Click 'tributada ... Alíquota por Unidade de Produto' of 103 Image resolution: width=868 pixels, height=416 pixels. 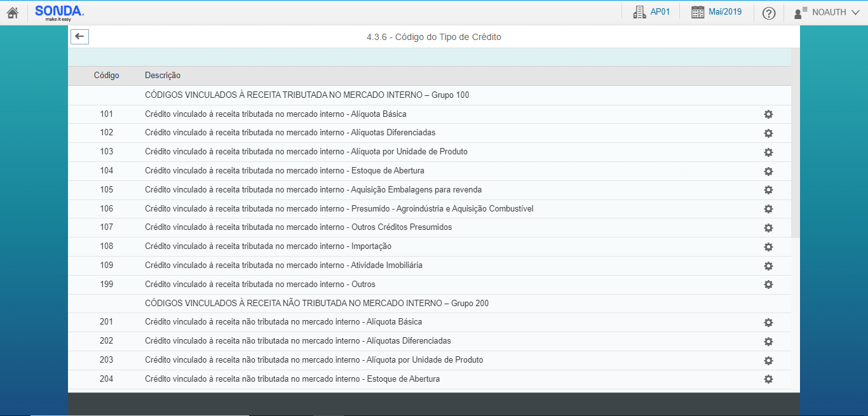click(306, 152)
